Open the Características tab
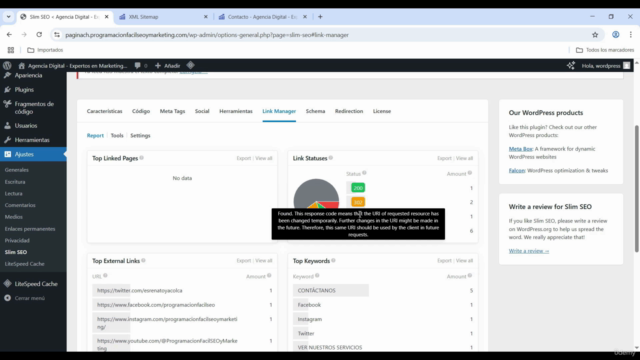The image size is (640, 360). point(104,111)
